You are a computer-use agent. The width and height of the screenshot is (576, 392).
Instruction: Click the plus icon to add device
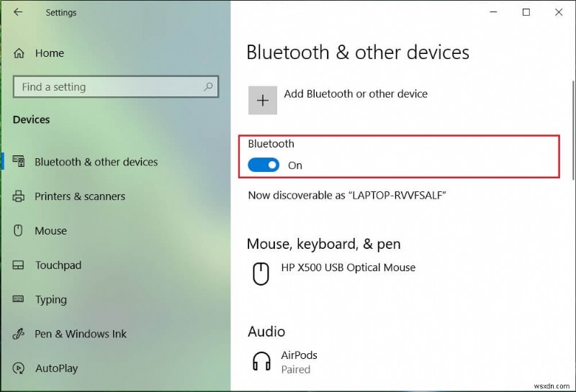tap(263, 101)
